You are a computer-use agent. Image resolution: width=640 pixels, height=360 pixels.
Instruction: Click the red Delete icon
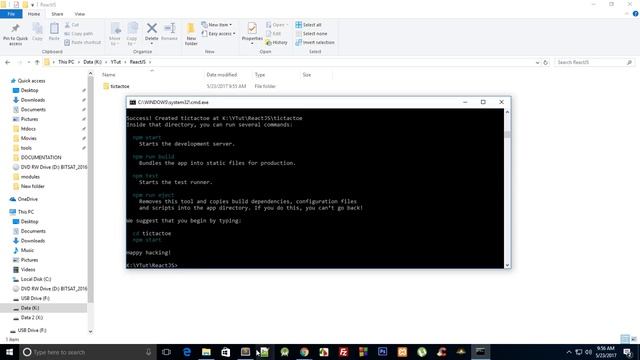(x=151, y=28)
